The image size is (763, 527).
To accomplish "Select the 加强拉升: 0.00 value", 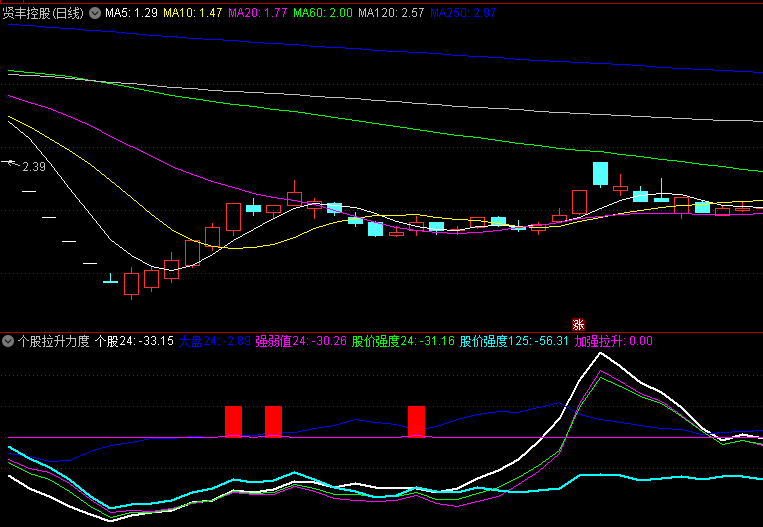I will click(614, 341).
